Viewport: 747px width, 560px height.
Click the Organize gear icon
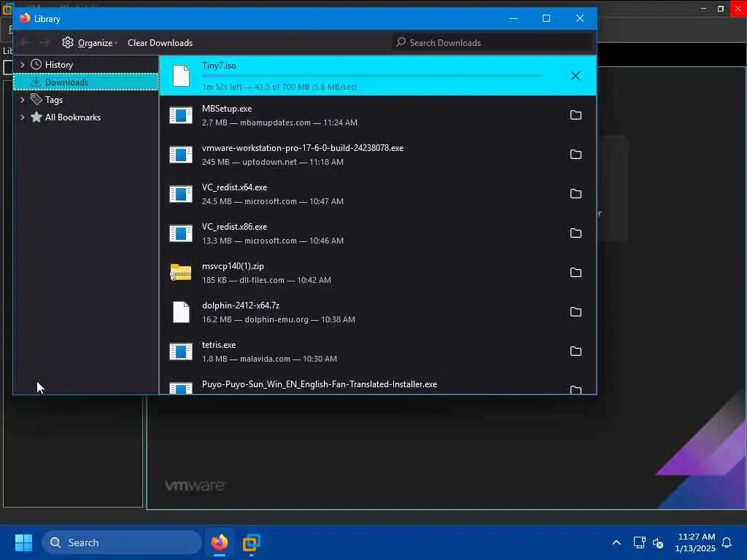(x=68, y=42)
